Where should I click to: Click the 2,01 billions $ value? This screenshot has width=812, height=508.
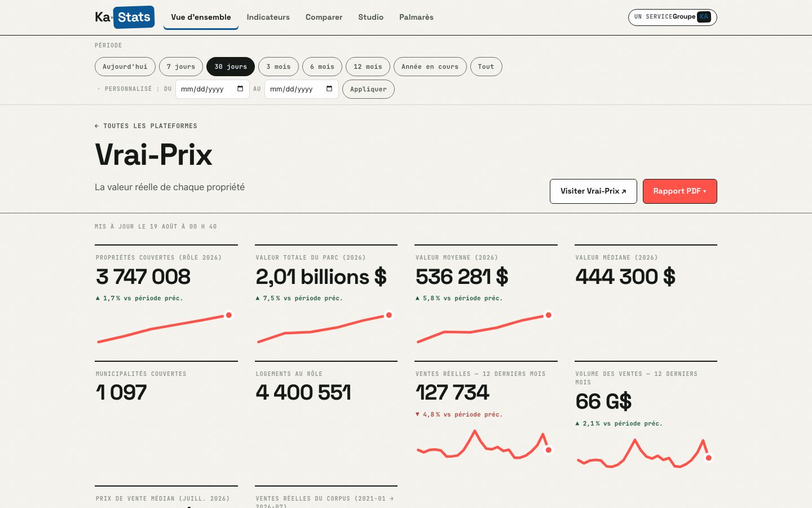(321, 277)
